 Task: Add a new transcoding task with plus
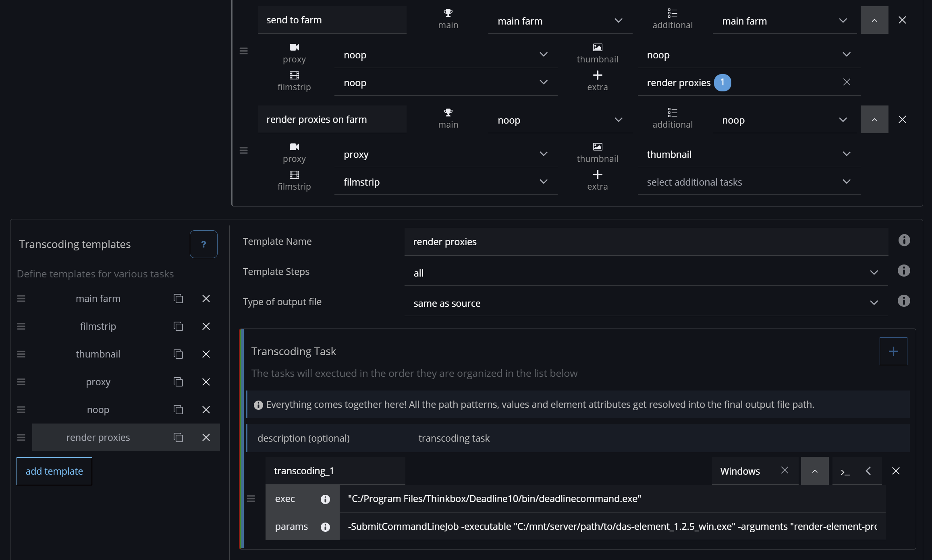(893, 351)
